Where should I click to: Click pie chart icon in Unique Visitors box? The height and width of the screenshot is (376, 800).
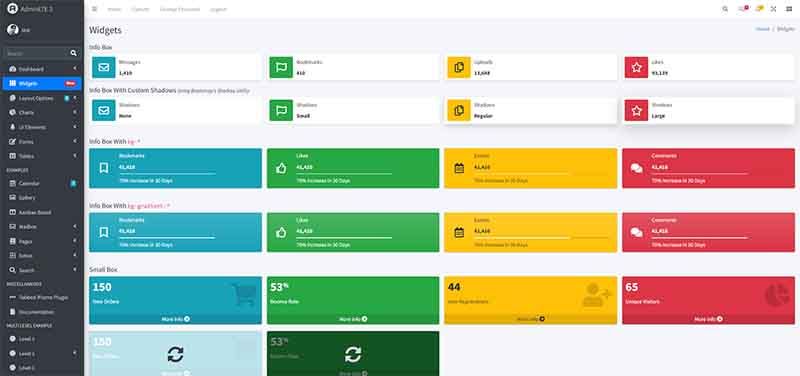777,295
